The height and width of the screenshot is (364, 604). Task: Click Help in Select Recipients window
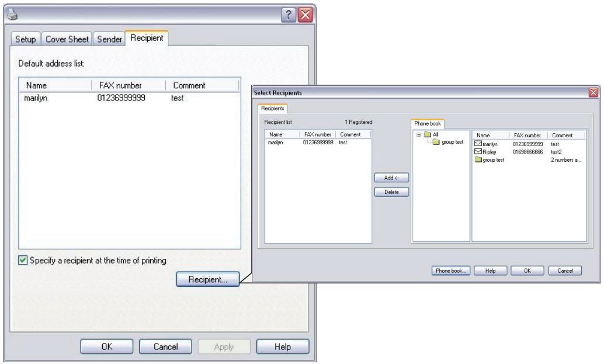click(490, 271)
